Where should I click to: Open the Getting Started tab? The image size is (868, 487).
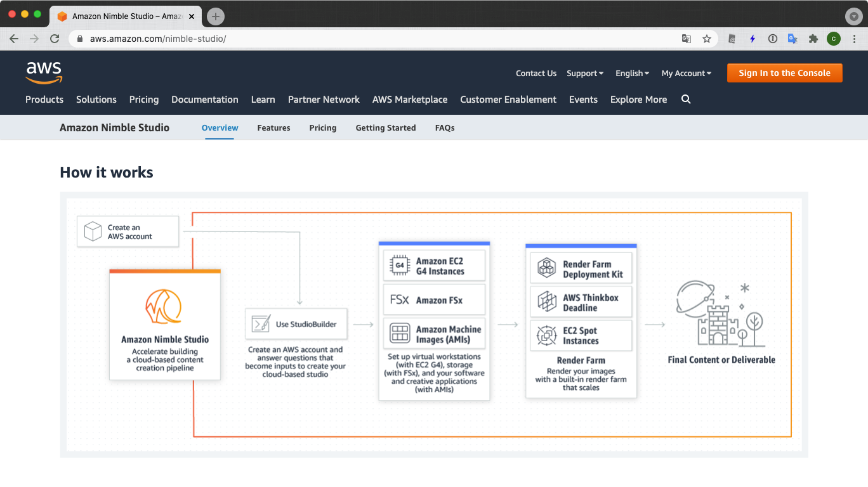tap(385, 127)
